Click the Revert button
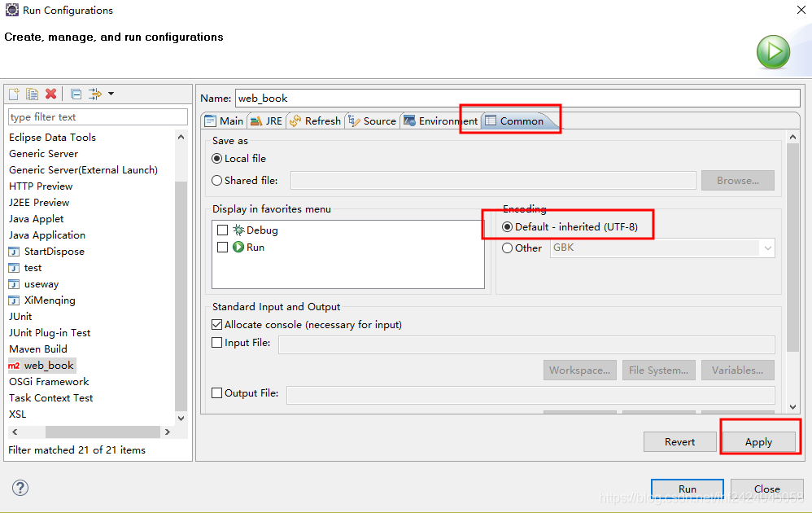Viewport: 812px width, 513px height. tap(680, 442)
